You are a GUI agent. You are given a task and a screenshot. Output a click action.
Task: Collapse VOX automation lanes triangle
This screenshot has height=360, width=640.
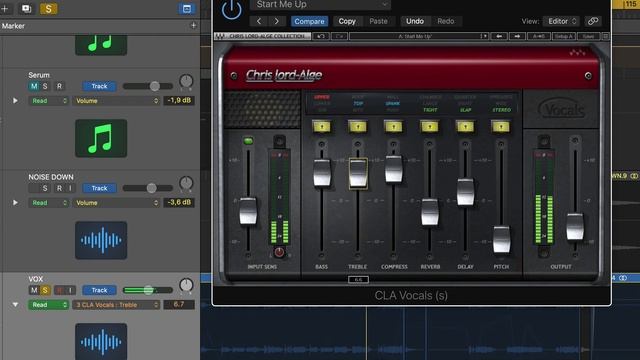15,304
